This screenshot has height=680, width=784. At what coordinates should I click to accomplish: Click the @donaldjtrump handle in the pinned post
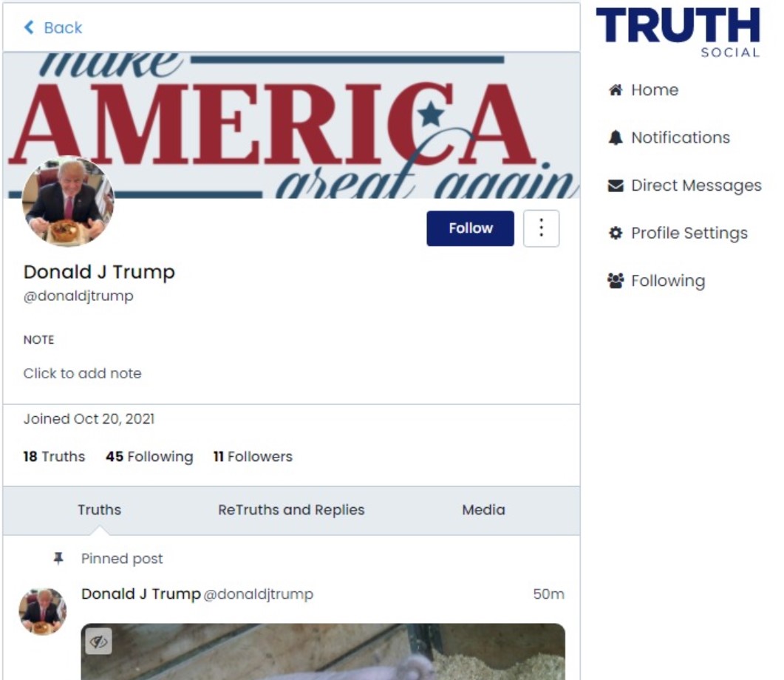pyautogui.click(x=259, y=594)
